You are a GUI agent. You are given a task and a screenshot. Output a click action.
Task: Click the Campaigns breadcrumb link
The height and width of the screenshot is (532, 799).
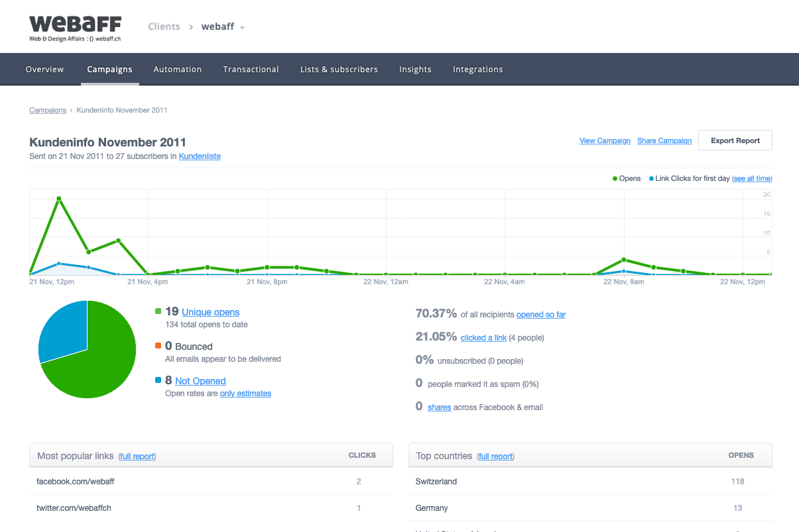48,110
